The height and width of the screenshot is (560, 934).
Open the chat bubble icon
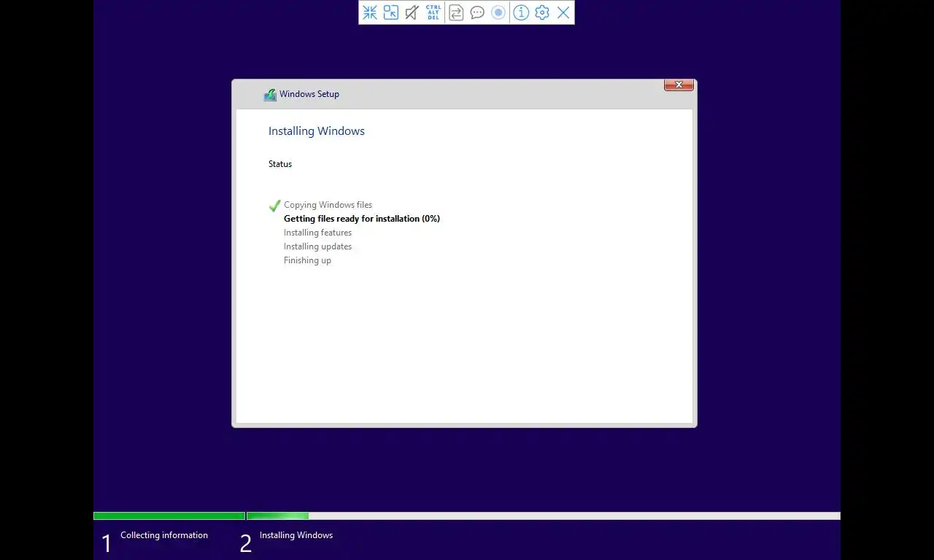tap(477, 12)
